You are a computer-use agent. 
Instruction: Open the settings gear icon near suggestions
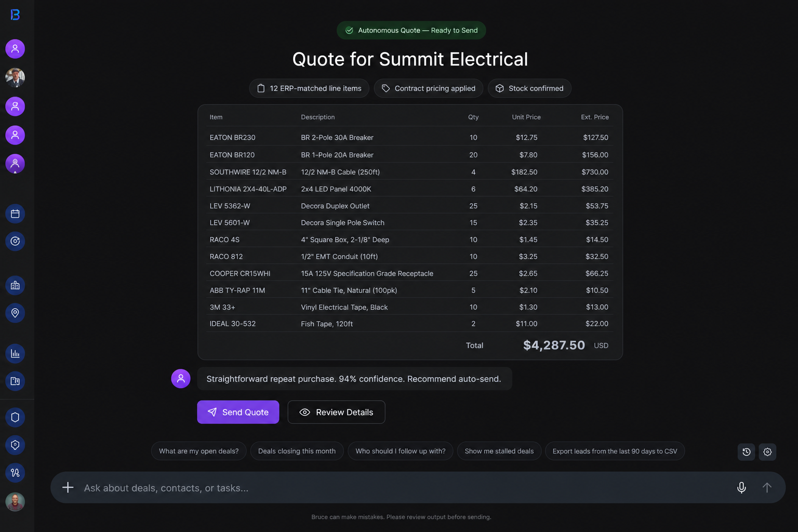coord(767,452)
